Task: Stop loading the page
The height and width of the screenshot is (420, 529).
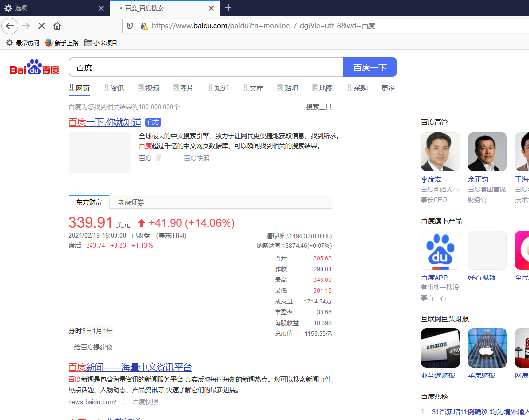Action: point(42,26)
